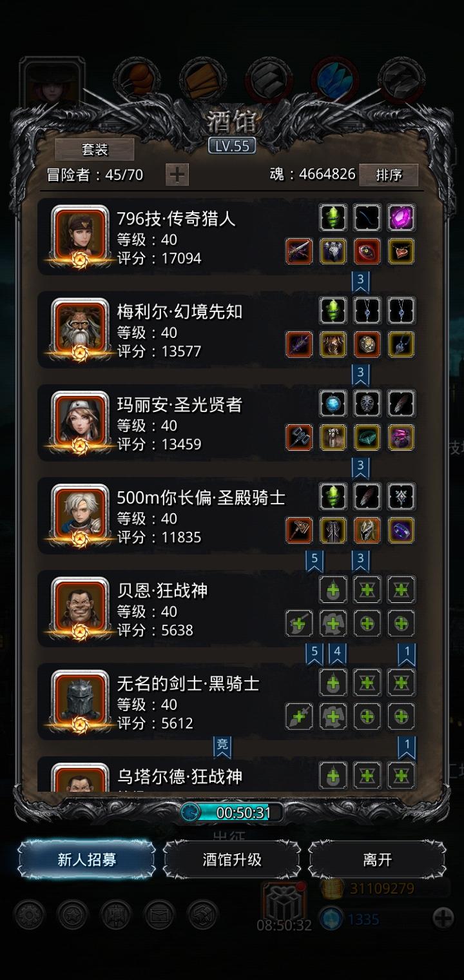464x980 pixels.
Task: Tap the plus icon beside 1335 gems
Action: pos(443,917)
